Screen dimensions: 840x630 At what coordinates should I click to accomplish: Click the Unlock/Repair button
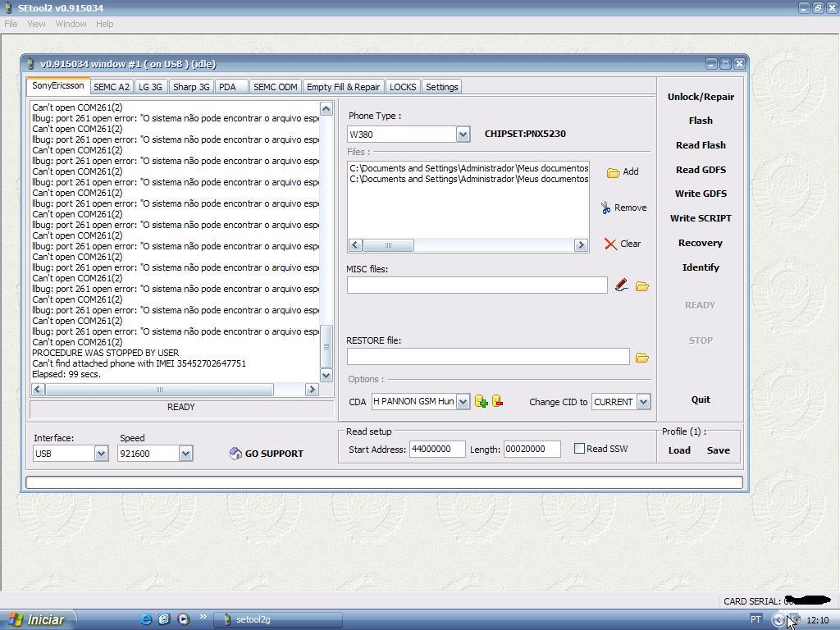pos(701,97)
